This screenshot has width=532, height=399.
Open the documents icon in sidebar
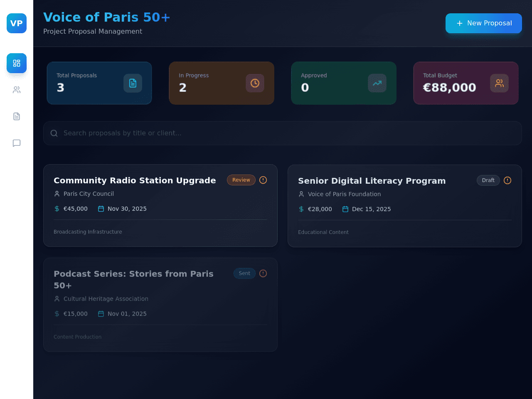(17, 116)
